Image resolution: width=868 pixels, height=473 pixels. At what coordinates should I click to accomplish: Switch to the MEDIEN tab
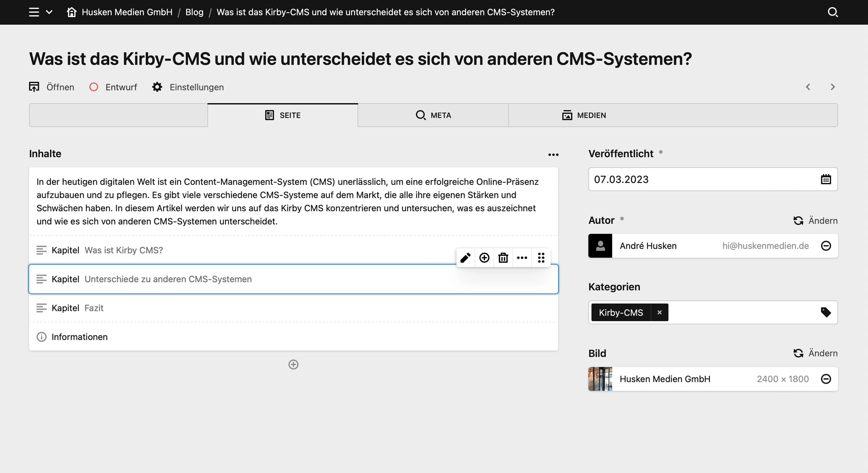(x=584, y=115)
